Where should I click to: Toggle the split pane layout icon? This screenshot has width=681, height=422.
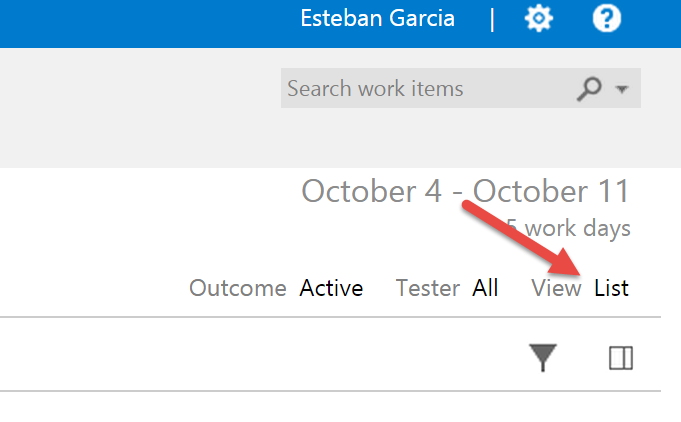[x=621, y=358]
